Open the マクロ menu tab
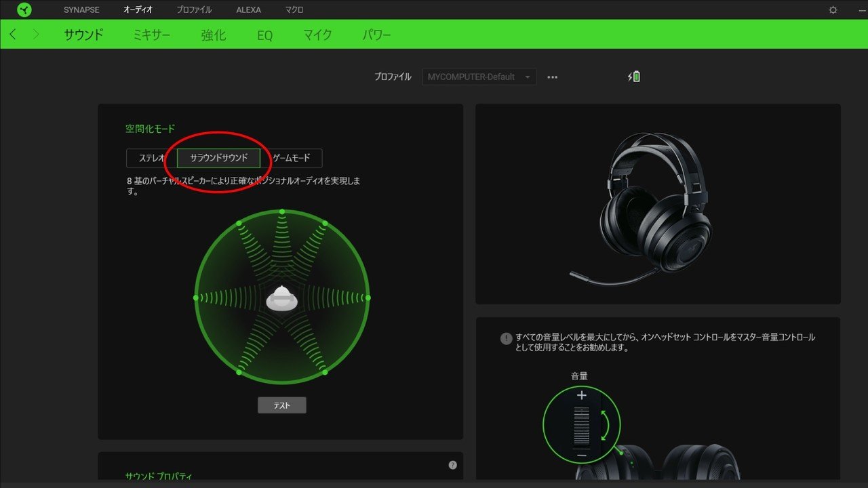The image size is (868, 488). pos(294,10)
